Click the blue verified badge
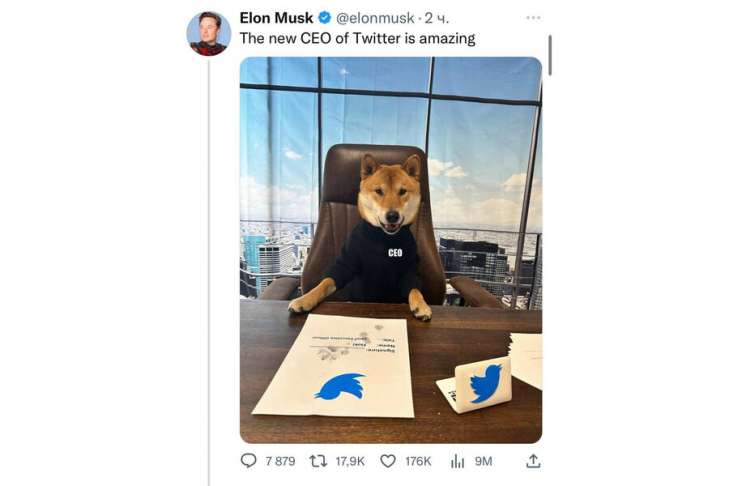729x486 pixels. point(325,18)
